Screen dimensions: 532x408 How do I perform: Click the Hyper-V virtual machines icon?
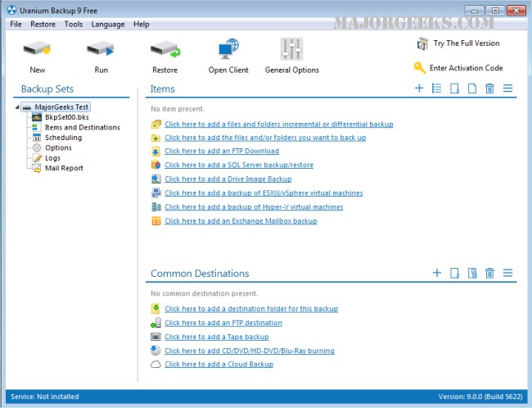click(156, 207)
